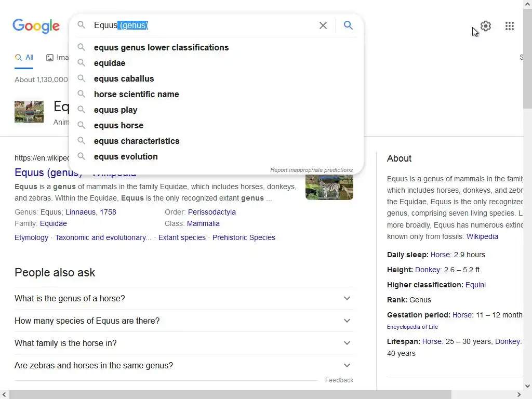532x399 pixels.
Task: Expand 'What is the genus of a horse?'
Action: 184,299
